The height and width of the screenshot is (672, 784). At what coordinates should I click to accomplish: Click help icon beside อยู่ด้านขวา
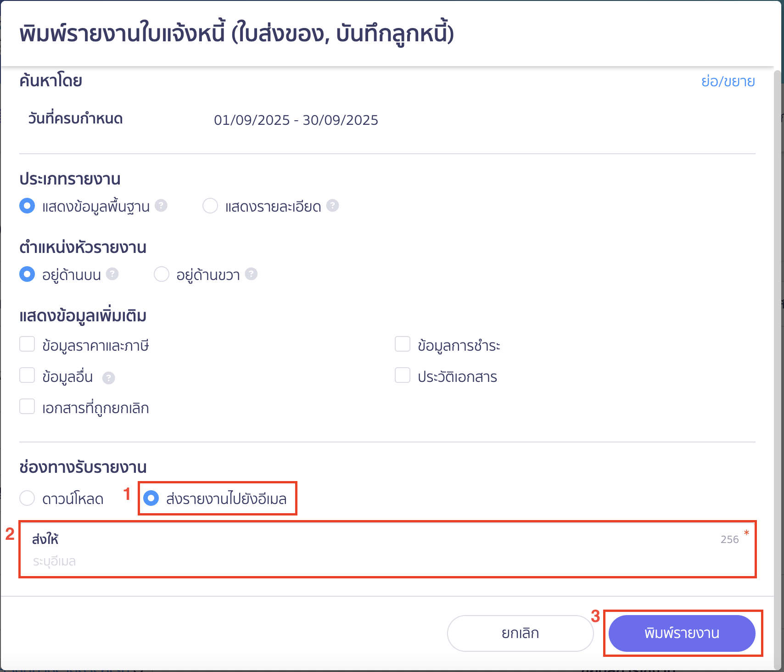click(252, 274)
